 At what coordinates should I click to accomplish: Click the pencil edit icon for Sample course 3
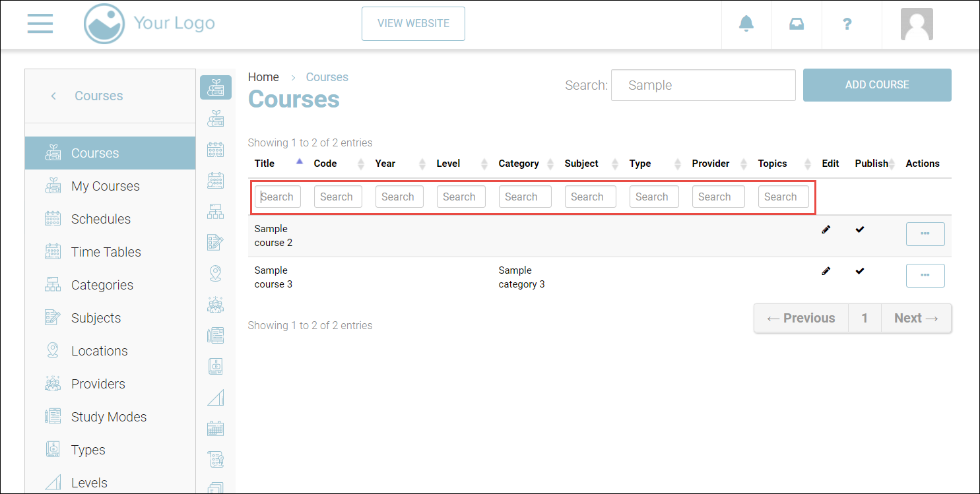pyautogui.click(x=826, y=271)
